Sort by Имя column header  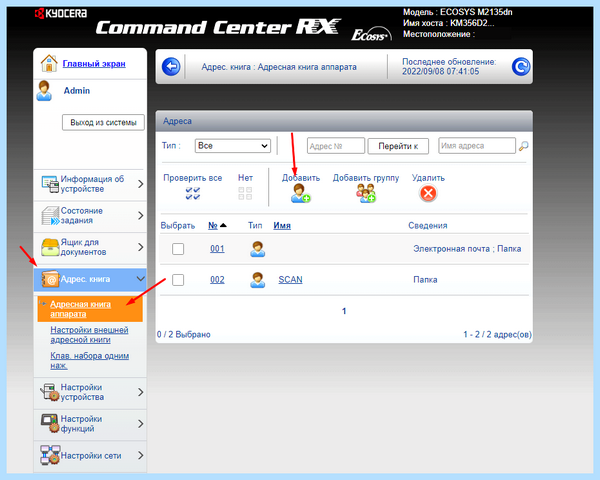[x=282, y=225]
